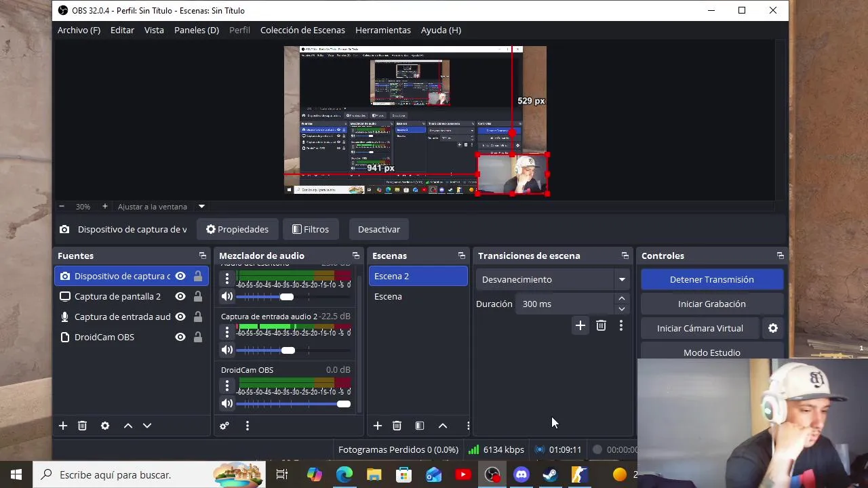Image resolution: width=868 pixels, height=488 pixels.
Task: Lock DroidCam OBS source
Action: 198,337
